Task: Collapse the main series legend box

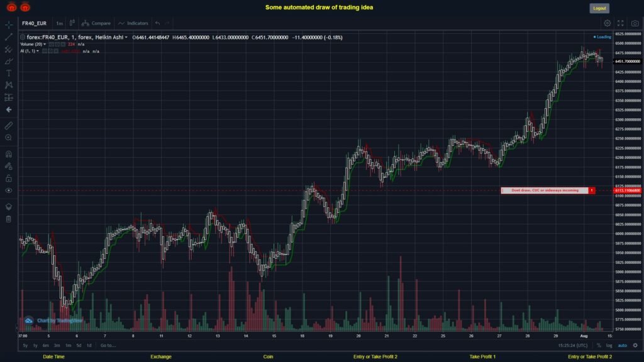Action: pyautogui.click(x=23, y=37)
